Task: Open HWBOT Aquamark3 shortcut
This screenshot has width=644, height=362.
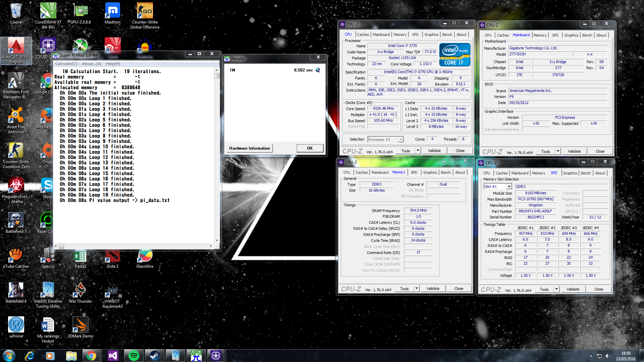Action: tap(112, 295)
